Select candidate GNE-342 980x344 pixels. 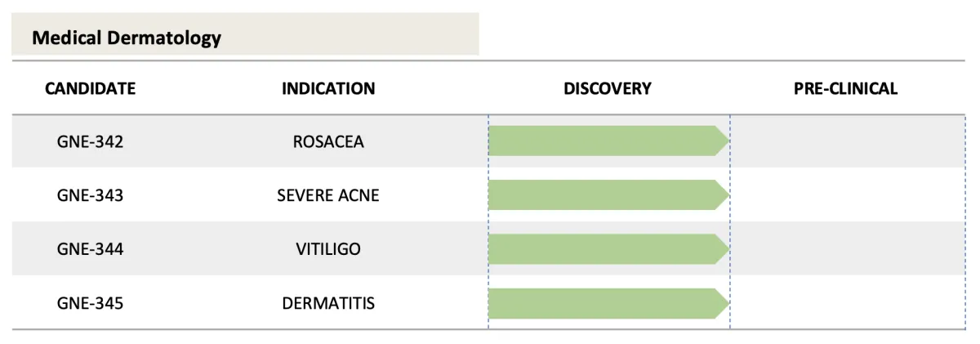point(90,141)
